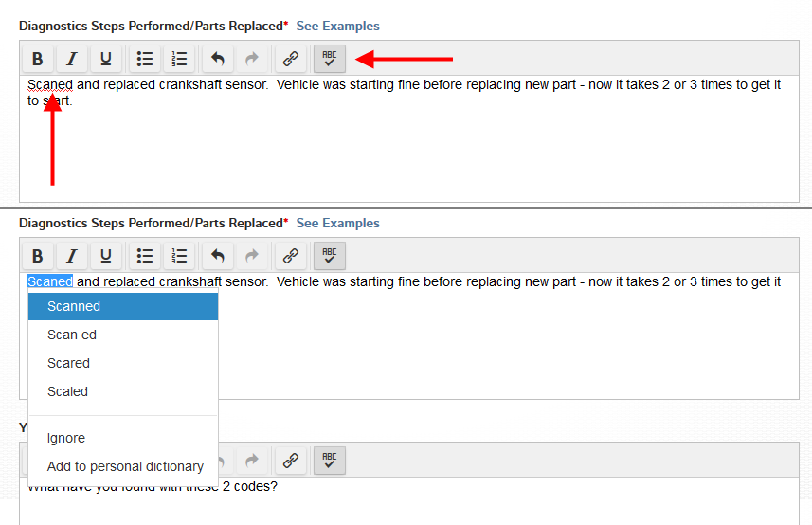Select the "Scared" suggestion
812x525 pixels.
(x=68, y=363)
